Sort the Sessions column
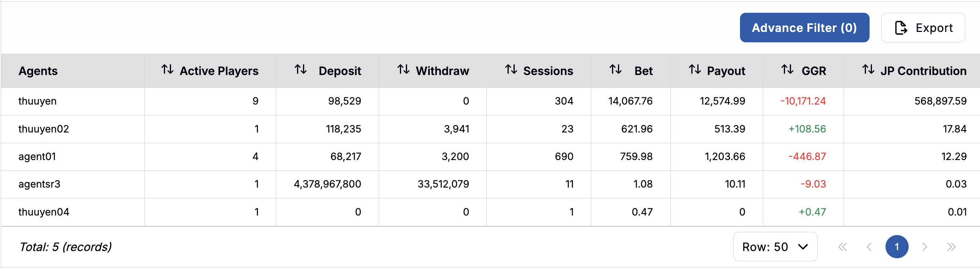The width and height of the screenshot is (980, 269). [x=512, y=71]
